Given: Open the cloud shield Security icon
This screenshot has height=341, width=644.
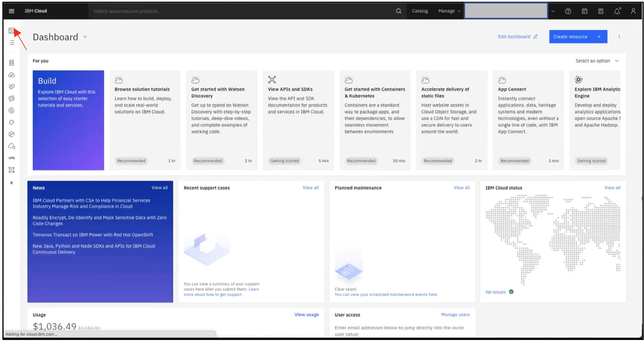Looking at the screenshot, I should (11, 146).
